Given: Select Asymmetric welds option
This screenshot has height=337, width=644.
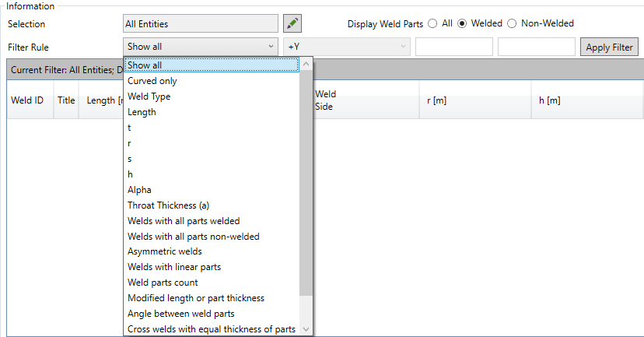Looking at the screenshot, I should pos(164,251).
